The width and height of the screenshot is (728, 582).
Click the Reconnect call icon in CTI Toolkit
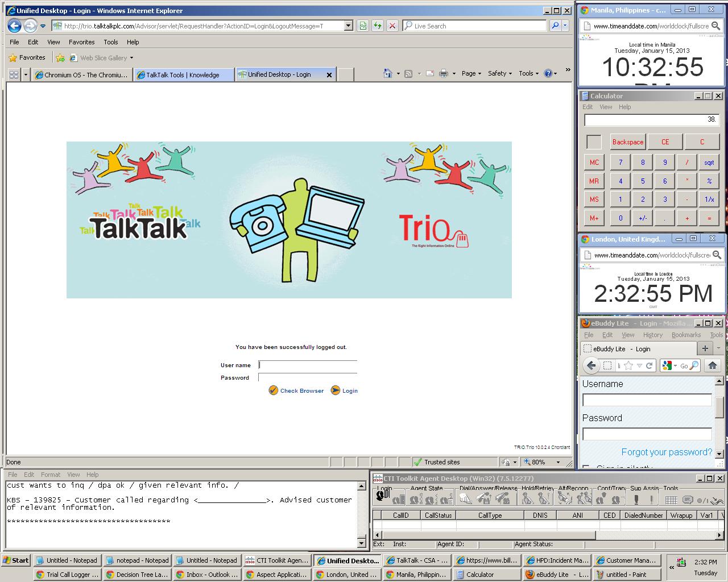(583, 498)
